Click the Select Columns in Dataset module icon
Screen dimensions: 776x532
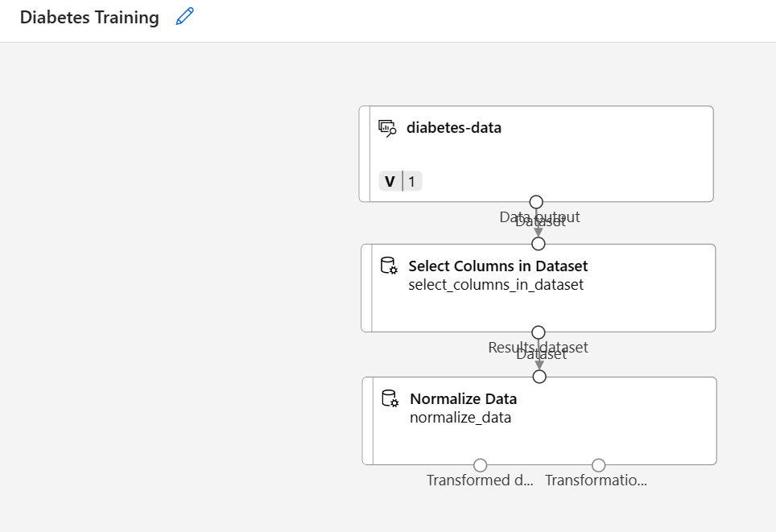pyautogui.click(x=389, y=266)
